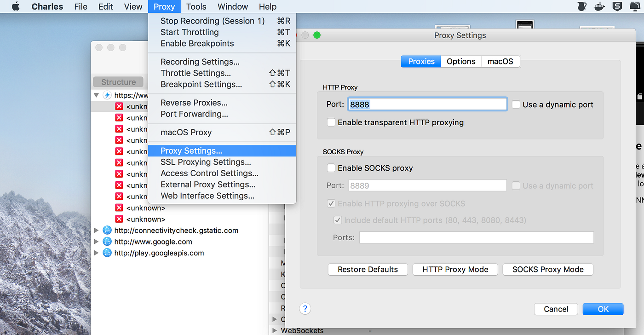Tick the Enable SOCKS proxy checkbox

(331, 168)
